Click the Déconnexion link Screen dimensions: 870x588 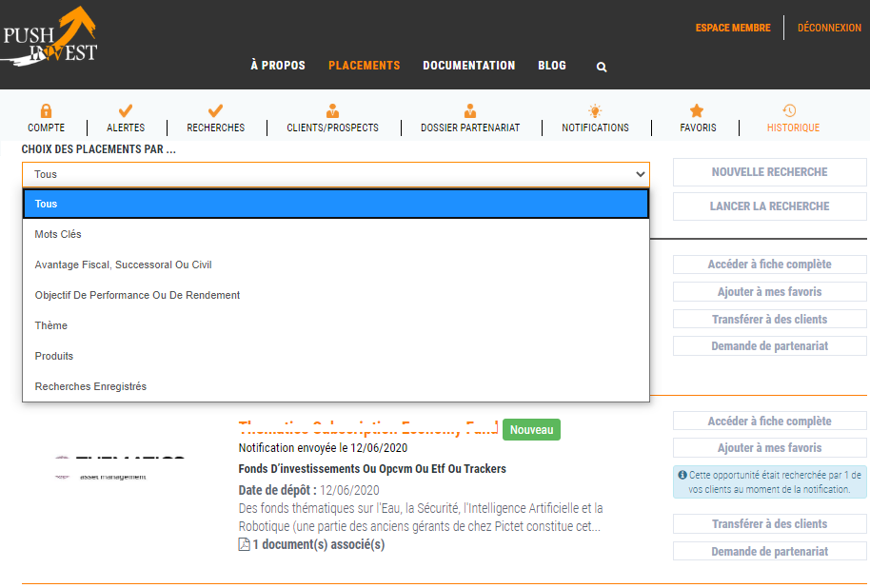pyautogui.click(x=829, y=29)
